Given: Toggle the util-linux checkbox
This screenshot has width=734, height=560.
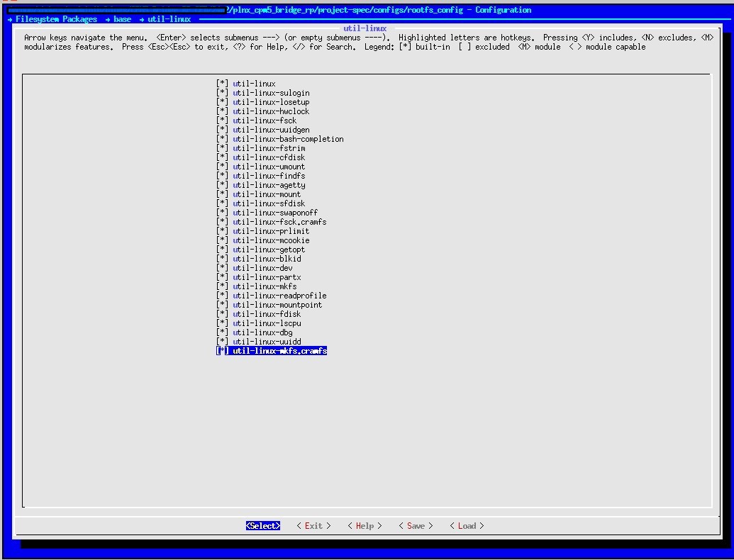Looking at the screenshot, I should pos(223,84).
